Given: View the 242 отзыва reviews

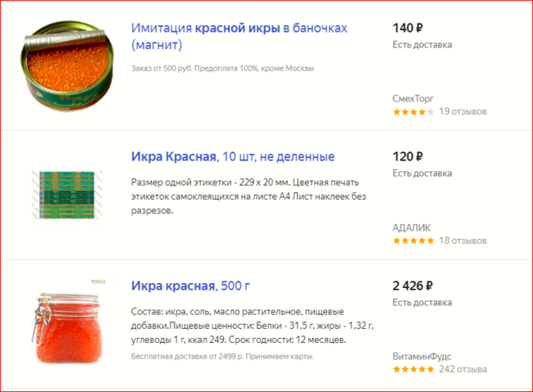Looking at the screenshot, I should click(x=463, y=370).
